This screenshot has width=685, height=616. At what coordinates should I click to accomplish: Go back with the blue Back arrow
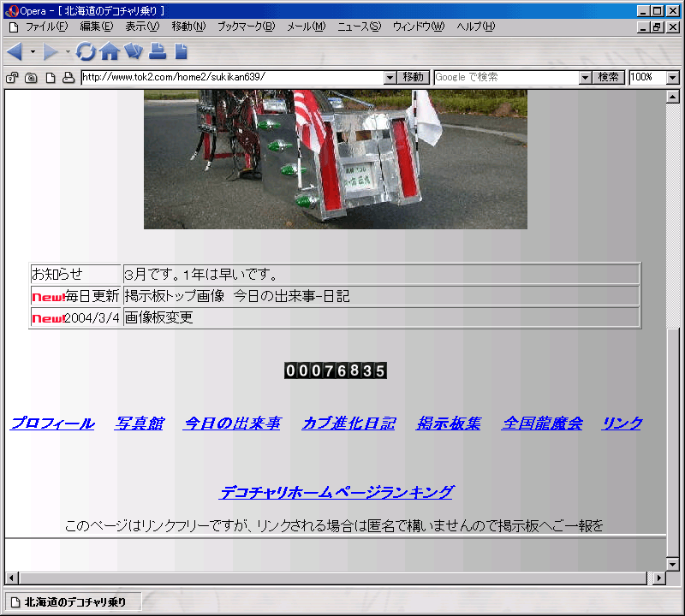(x=15, y=51)
